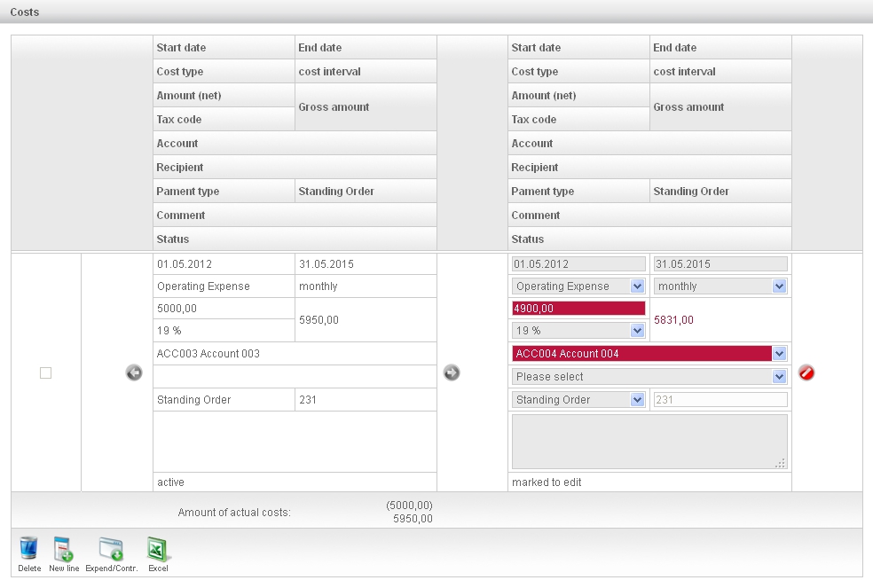
Task: Click the red cancel edit icon
Action: (x=806, y=372)
